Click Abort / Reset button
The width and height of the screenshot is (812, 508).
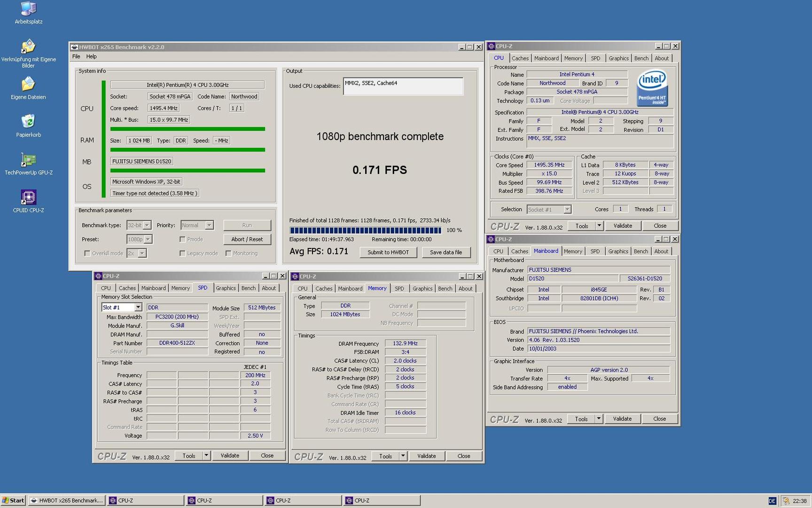247,239
